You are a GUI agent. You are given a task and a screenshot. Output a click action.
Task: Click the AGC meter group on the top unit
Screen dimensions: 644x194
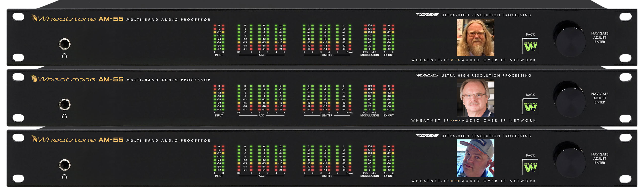pyautogui.click(x=262, y=40)
